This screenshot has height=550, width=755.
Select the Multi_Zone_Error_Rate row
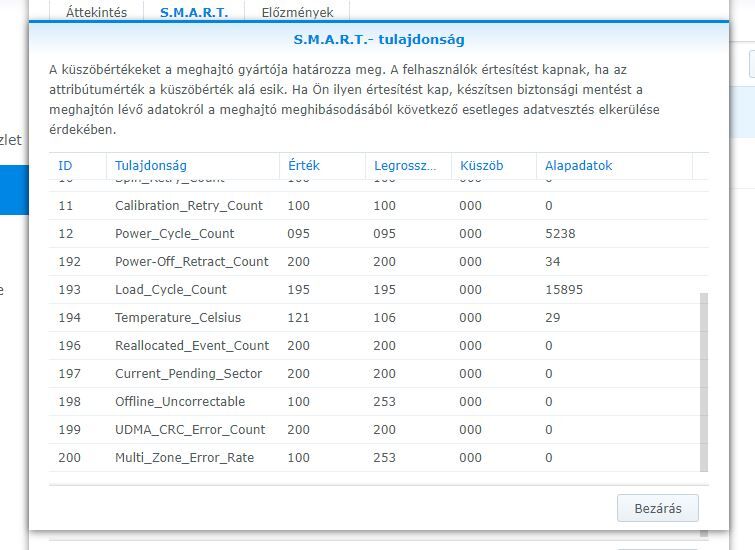click(378, 457)
